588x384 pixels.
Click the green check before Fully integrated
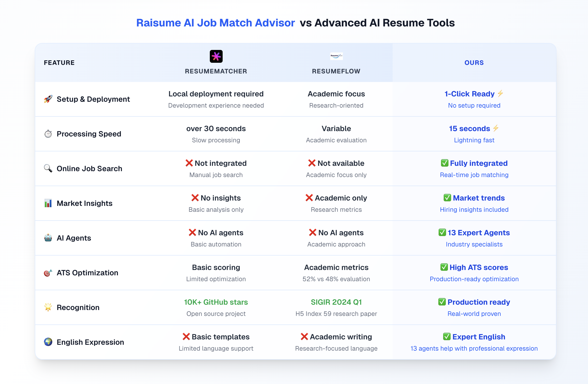click(444, 163)
